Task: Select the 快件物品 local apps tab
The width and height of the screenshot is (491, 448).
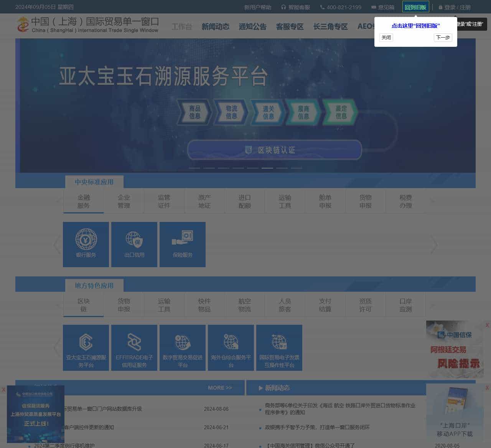Action: tap(204, 305)
